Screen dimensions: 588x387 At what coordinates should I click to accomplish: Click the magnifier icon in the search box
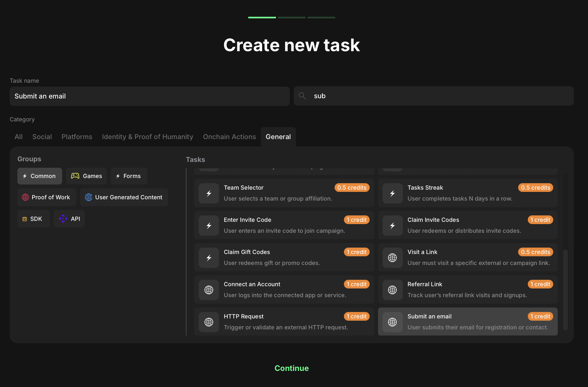(302, 96)
